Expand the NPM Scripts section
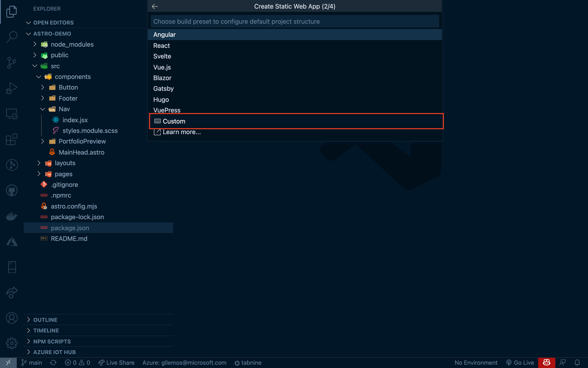The image size is (588, 368). click(x=98, y=341)
